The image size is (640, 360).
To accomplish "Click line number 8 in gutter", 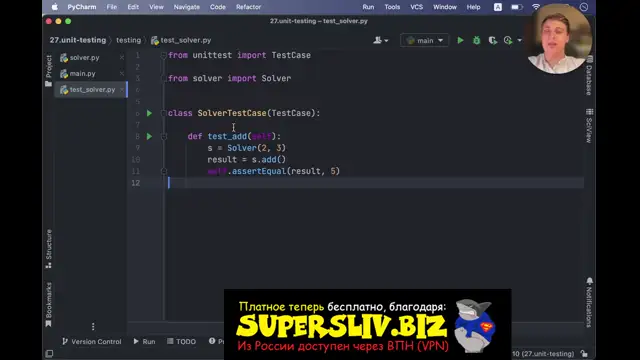I will click(x=138, y=136).
